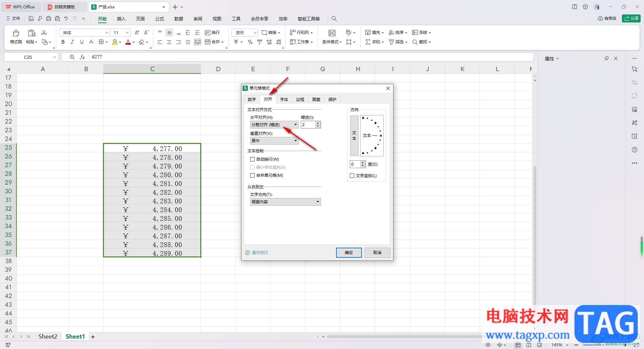Enable the merge cells checkbox (合并单元格)
644x349 pixels.
[252, 176]
